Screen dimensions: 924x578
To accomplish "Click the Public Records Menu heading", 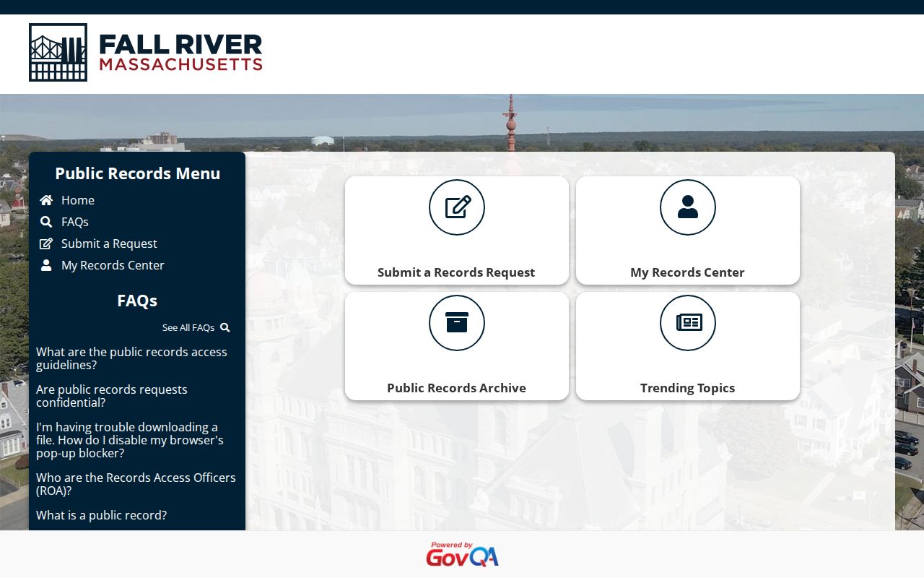I will point(137,173).
